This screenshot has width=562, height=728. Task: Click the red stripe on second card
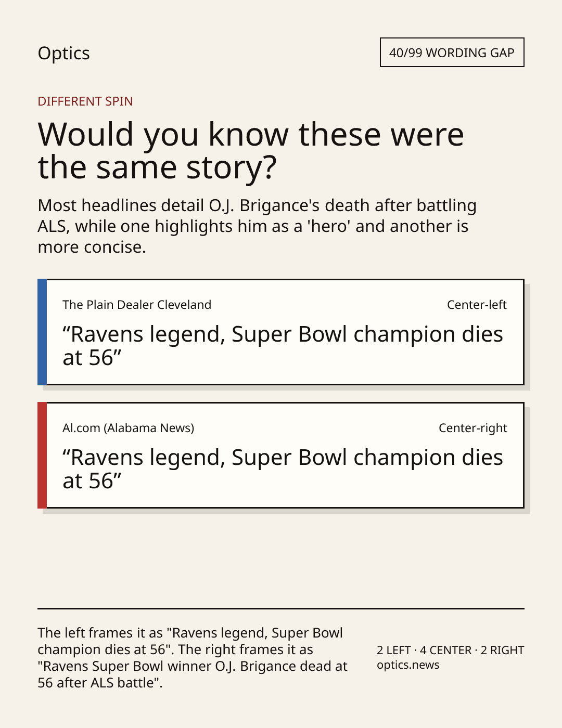pos(42,456)
